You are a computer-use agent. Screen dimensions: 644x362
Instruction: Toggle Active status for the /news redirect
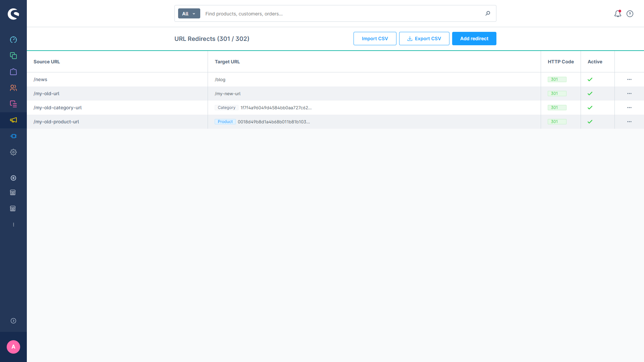(x=590, y=79)
